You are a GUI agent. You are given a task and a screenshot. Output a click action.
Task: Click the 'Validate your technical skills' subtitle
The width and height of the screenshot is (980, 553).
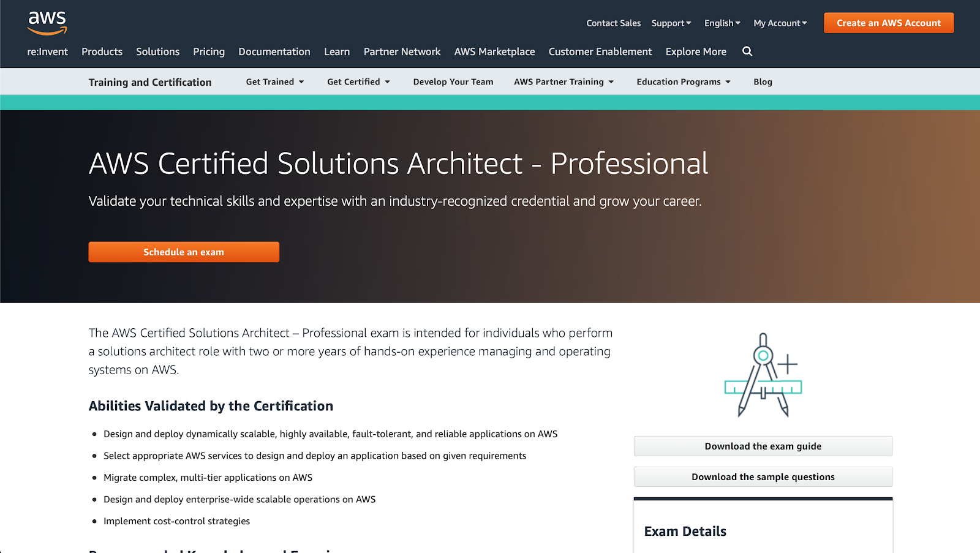[395, 201]
